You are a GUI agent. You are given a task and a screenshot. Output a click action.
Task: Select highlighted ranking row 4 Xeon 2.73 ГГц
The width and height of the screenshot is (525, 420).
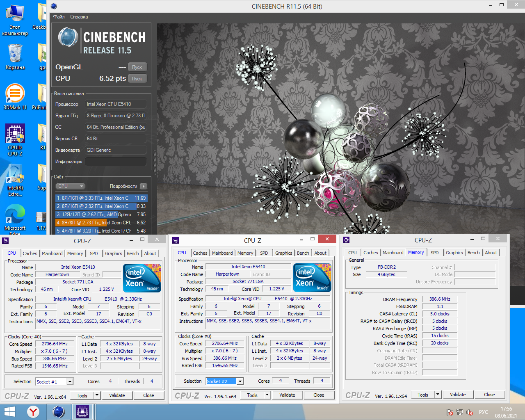101,223
